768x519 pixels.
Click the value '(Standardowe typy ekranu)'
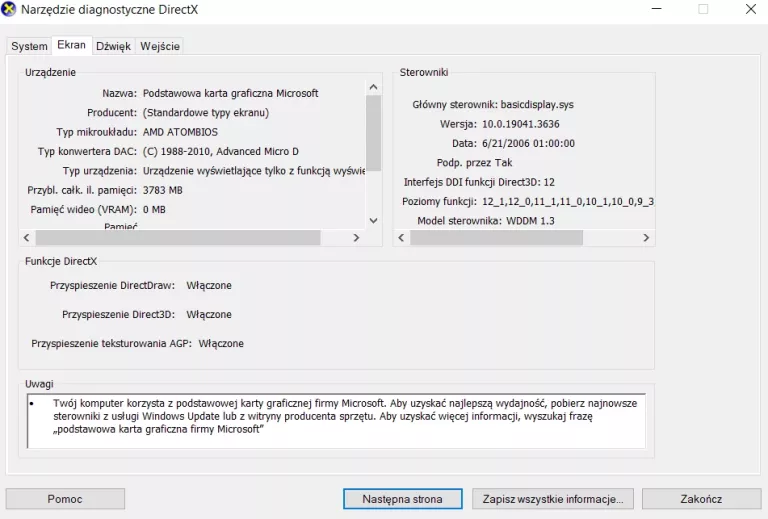coord(206,113)
